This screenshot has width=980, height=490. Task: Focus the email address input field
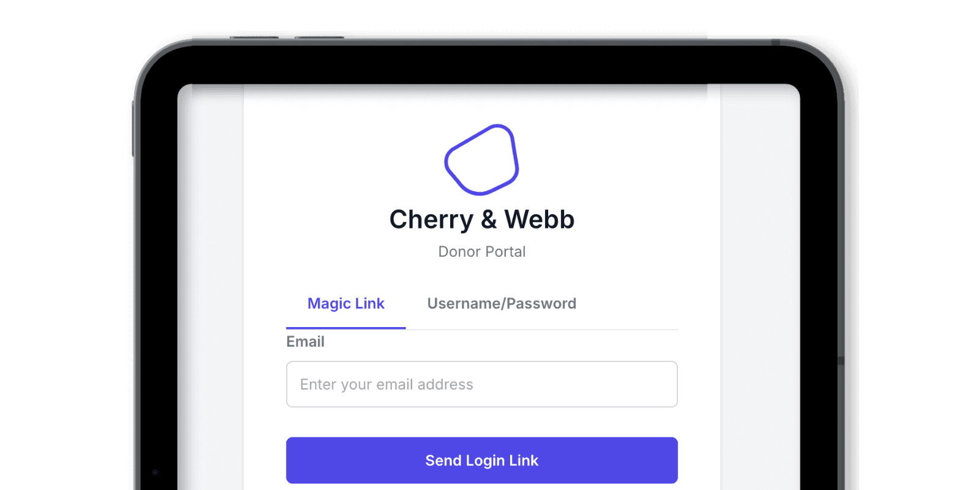[x=482, y=384]
